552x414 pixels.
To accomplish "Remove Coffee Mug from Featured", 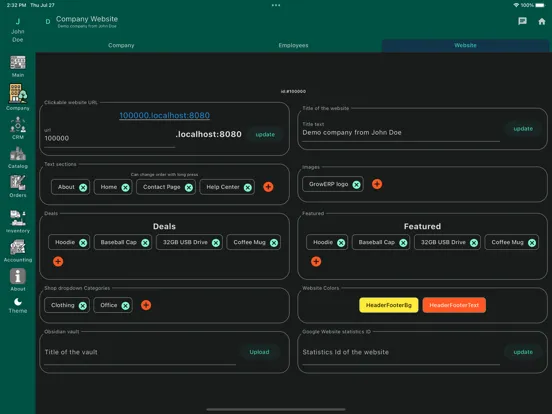I will [532, 243].
